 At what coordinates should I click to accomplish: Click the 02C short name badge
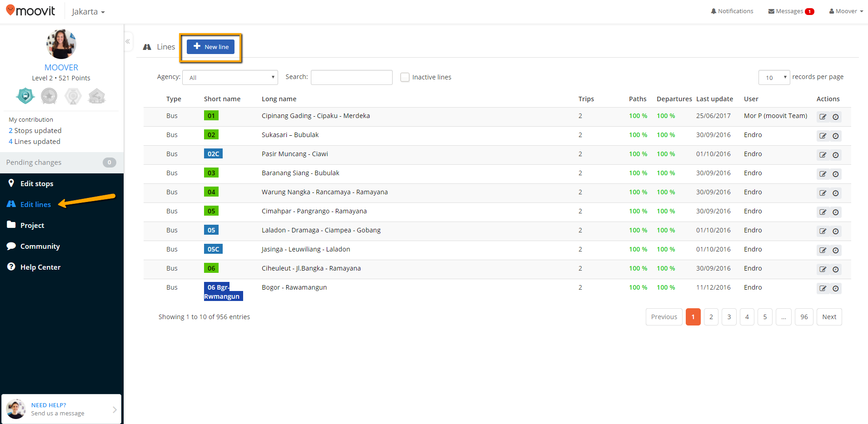(x=213, y=153)
